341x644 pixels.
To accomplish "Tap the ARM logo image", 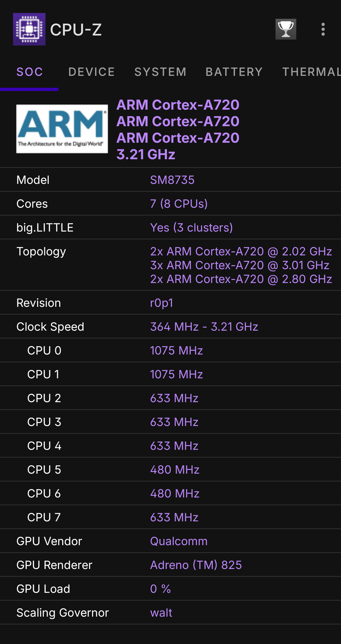I will point(62,129).
